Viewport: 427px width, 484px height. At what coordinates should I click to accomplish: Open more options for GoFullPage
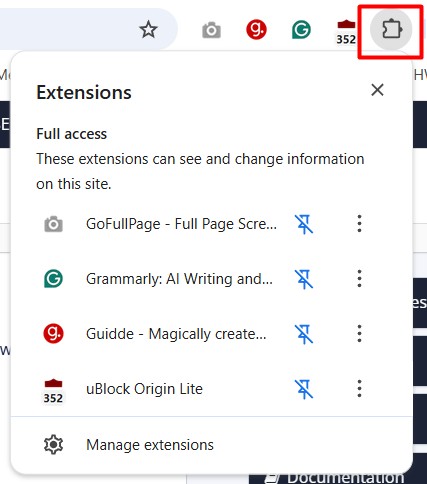[x=359, y=224]
